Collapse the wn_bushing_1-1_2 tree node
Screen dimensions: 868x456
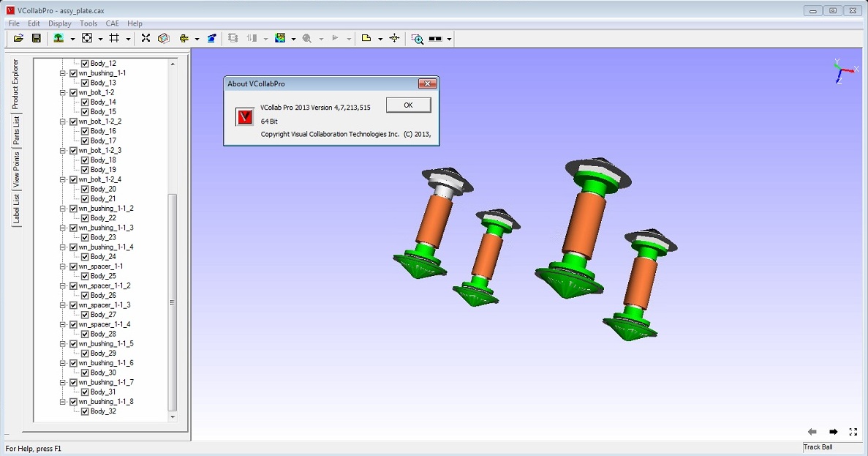click(63, 209)
